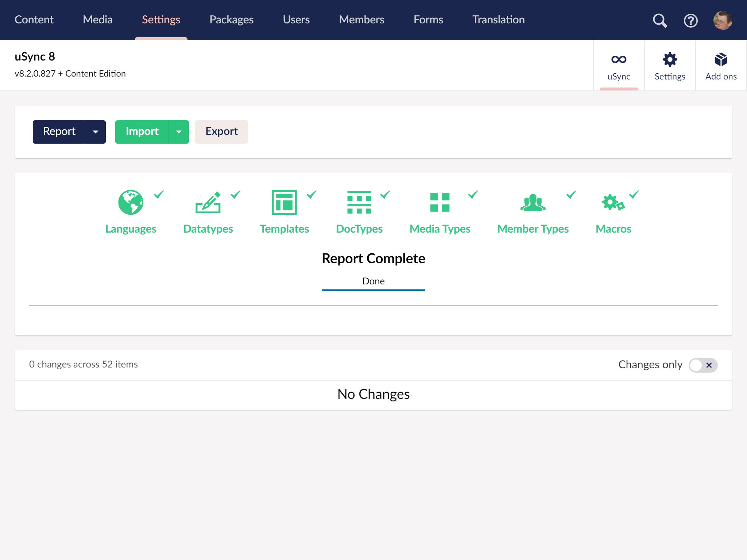Viewport: 747px width, 560px height.
Task: Click the Done progress bar
Action: pyautogui.click(x=373, y=289)
